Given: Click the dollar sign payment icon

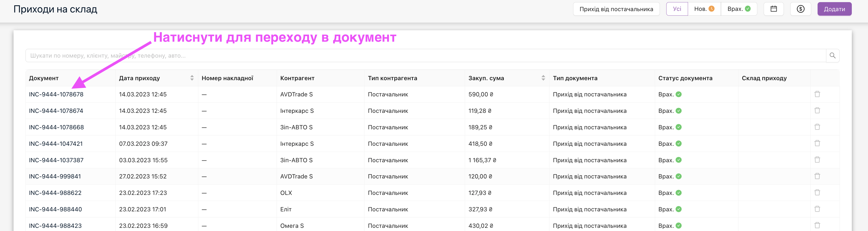Looking at the screenshot, I should pos(801,9).
